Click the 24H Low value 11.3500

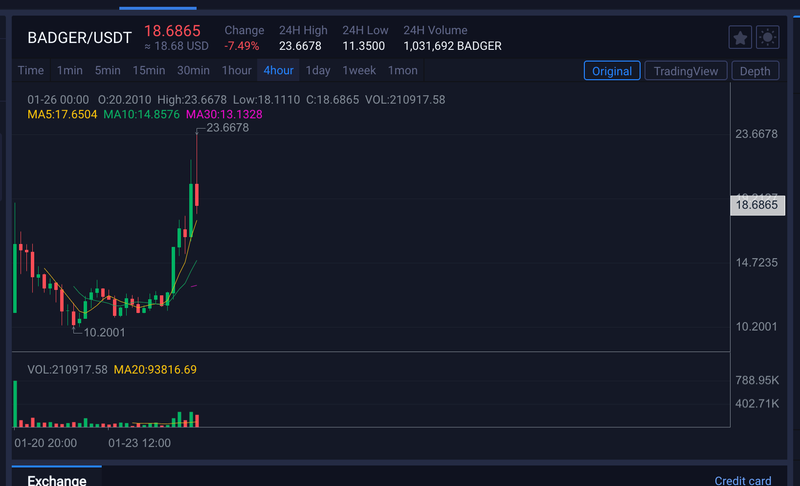pyautogui.click(x=363, y=46)
